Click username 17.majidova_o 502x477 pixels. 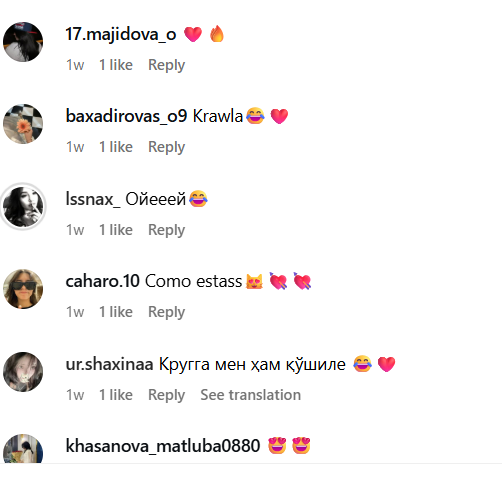point(121,34)
